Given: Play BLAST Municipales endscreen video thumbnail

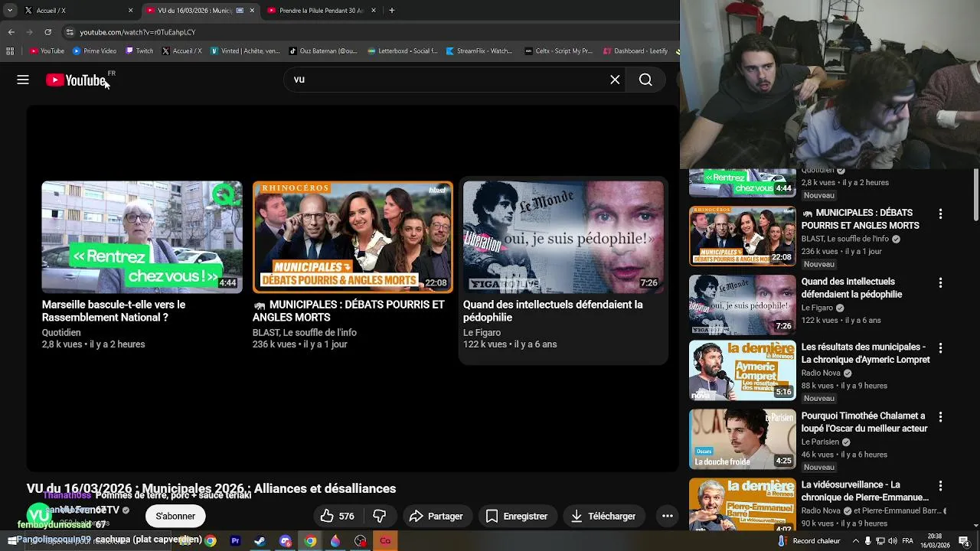Looking at the screenshot, I should (x=352, y=237).
